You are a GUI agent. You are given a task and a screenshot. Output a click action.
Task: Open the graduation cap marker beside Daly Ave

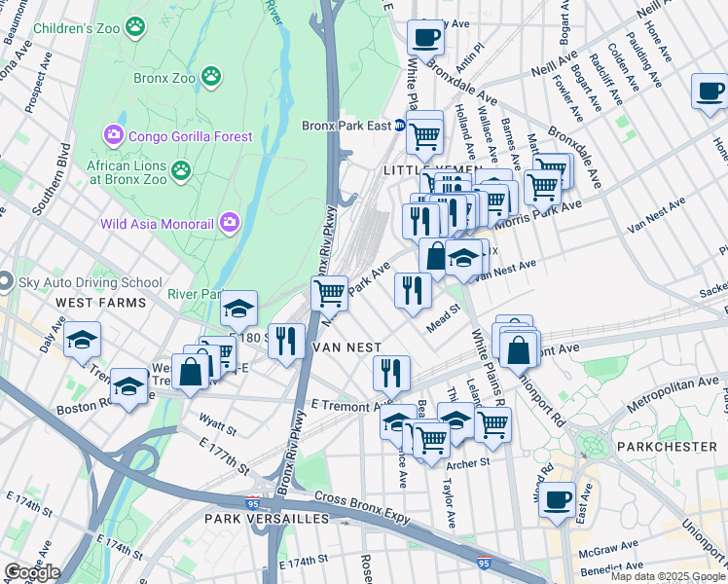coord(82,341)
